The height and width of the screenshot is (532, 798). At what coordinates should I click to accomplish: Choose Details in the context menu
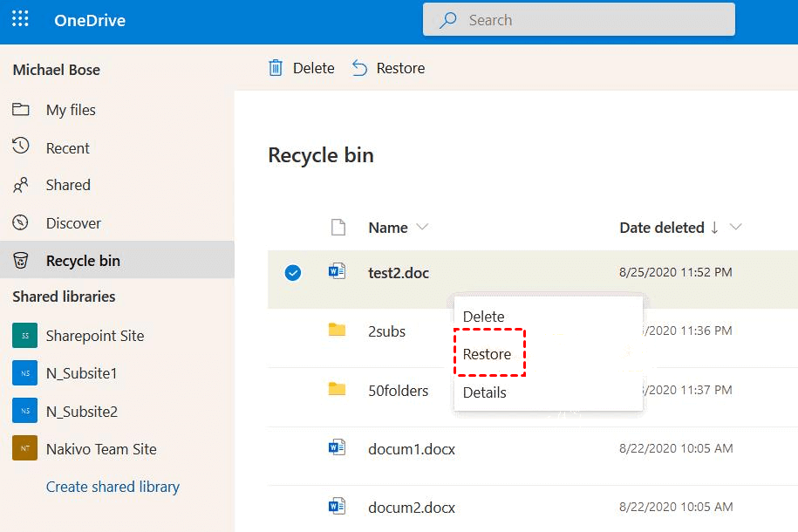(485, 392)
